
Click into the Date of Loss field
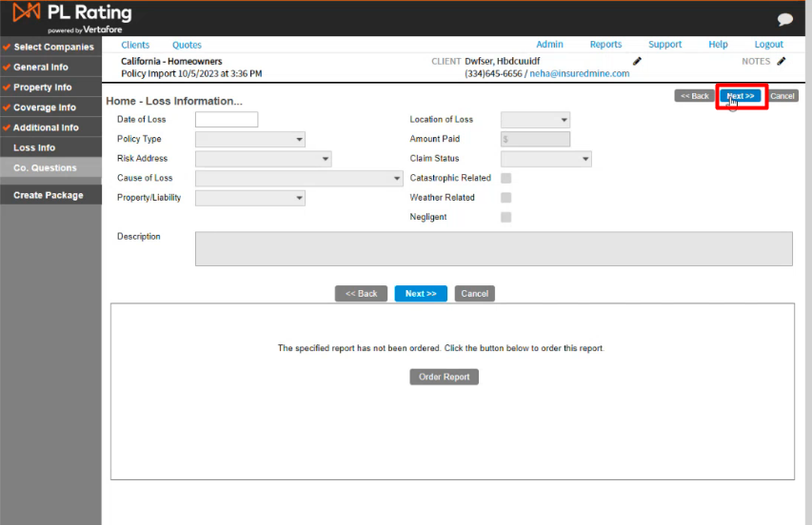[x=227, y=120]
